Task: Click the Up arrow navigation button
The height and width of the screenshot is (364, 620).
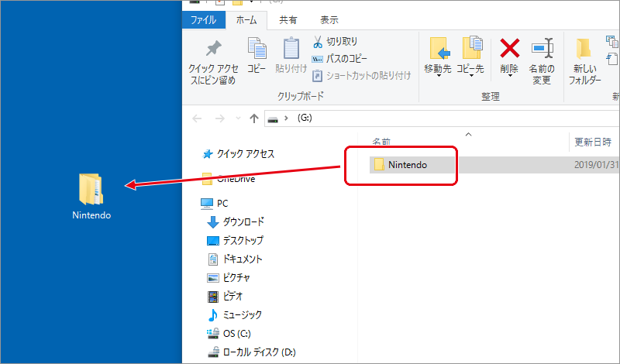Action: click(x=253, y=118)
